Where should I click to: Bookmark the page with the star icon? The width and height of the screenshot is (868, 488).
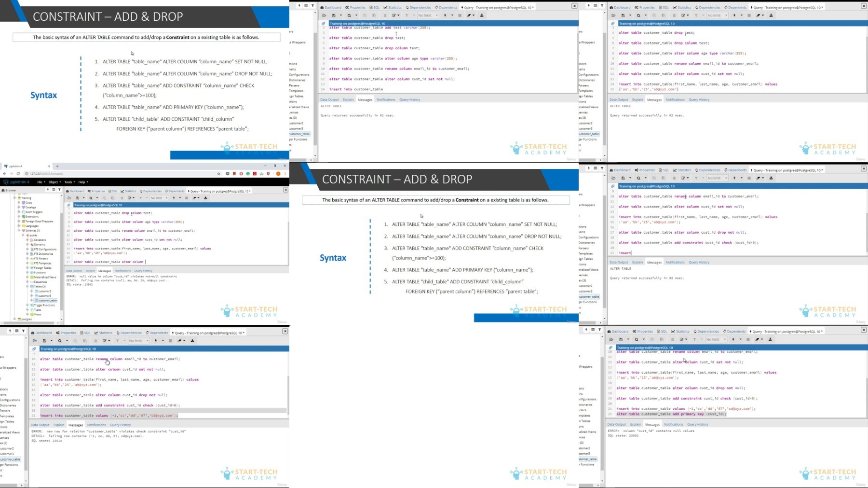coord(218,174)
